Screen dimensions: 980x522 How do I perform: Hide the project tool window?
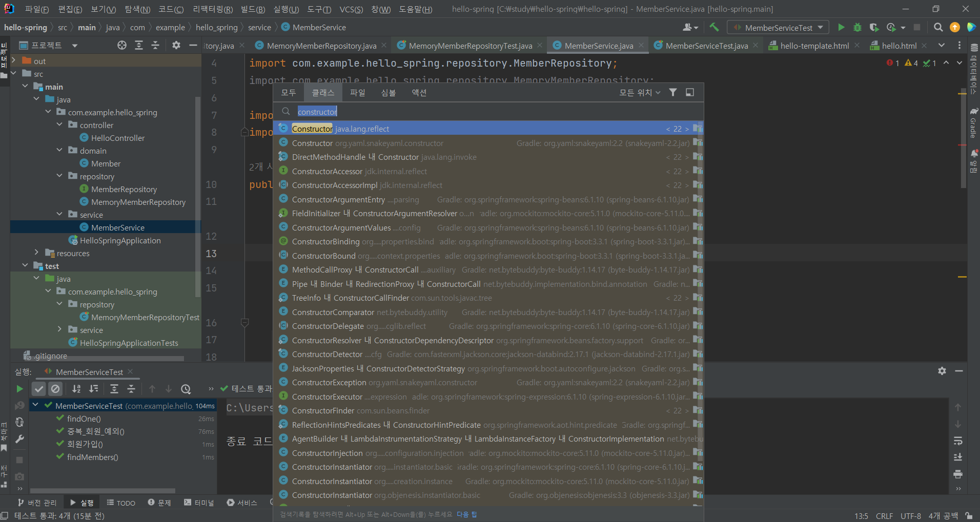[193, 46]
